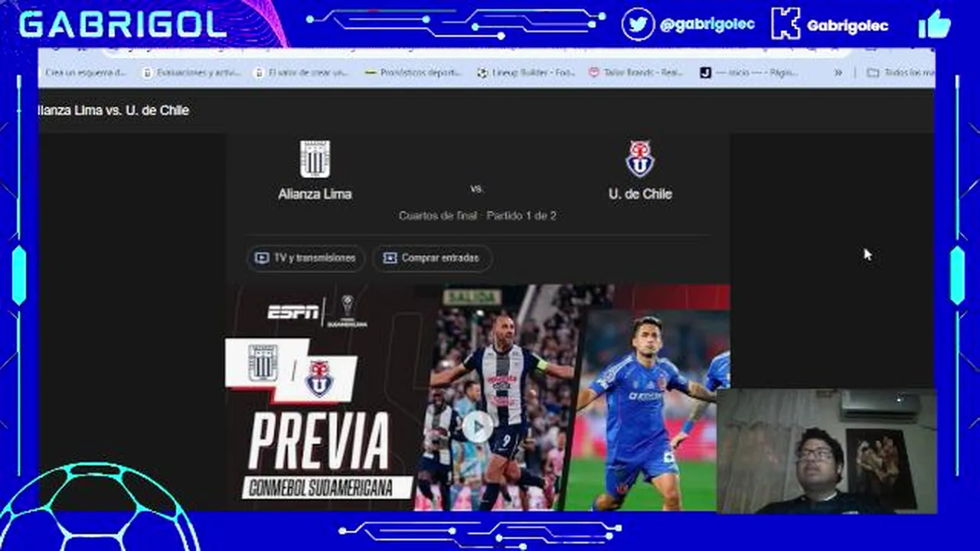Image resolution: width=980 pixels, height=551 pixels.
Task: Click the GABRIGOL stream title logo
Action: [122, 24]
